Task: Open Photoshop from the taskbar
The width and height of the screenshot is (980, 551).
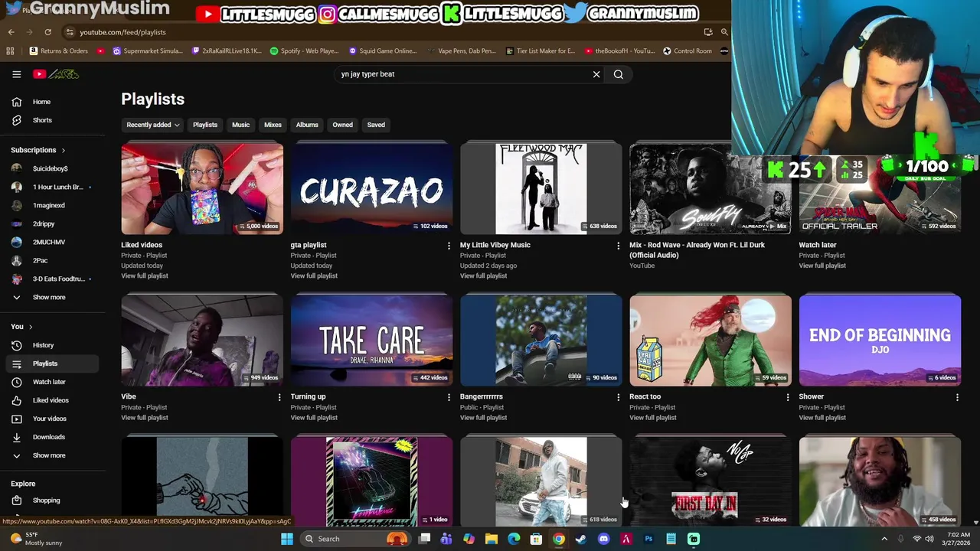Action: coord(648,539)
